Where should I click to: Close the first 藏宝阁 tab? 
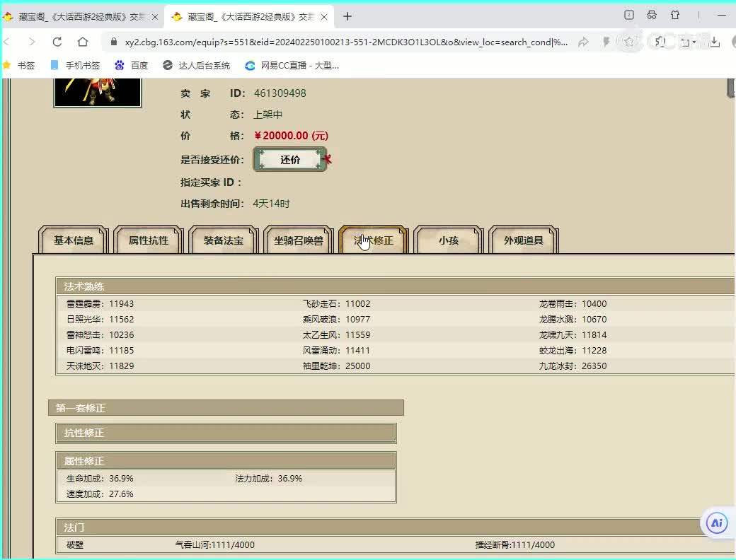click(155, 17)
